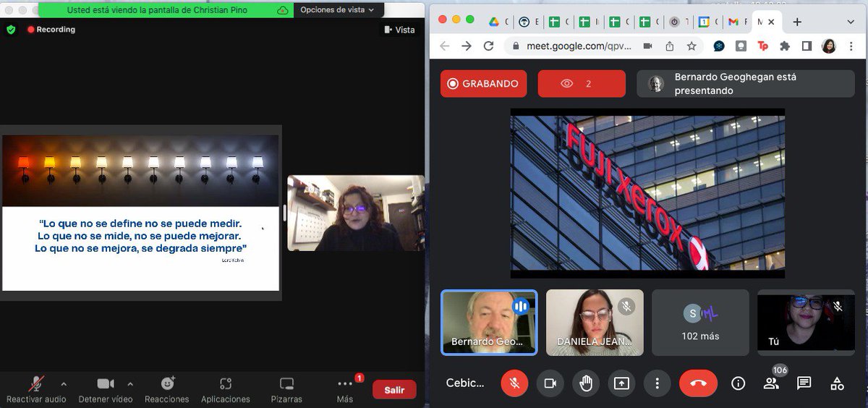Screen dimensions: 868x408
Task: Reload the Meet page
Action: pos(489,46)
